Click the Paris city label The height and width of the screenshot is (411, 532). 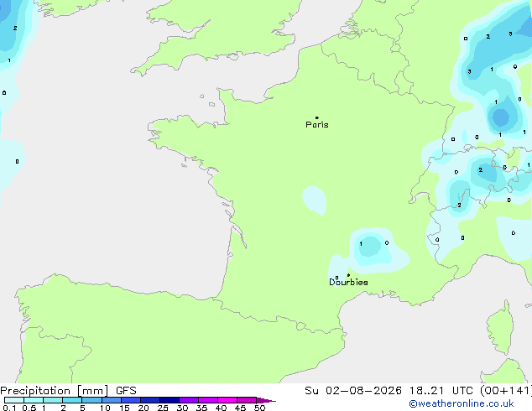click(x=317, y=125)
